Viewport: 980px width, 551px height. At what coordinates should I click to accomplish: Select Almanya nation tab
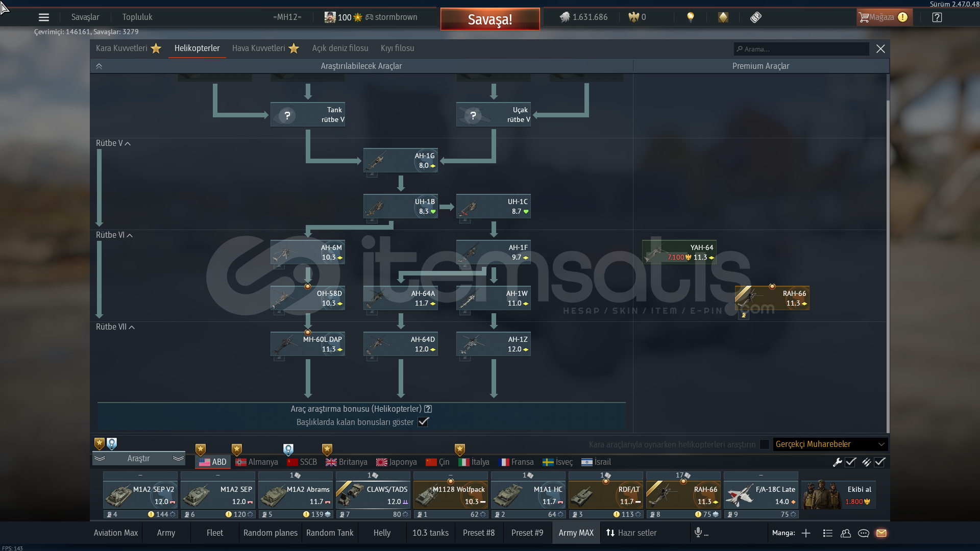point(257,462)
